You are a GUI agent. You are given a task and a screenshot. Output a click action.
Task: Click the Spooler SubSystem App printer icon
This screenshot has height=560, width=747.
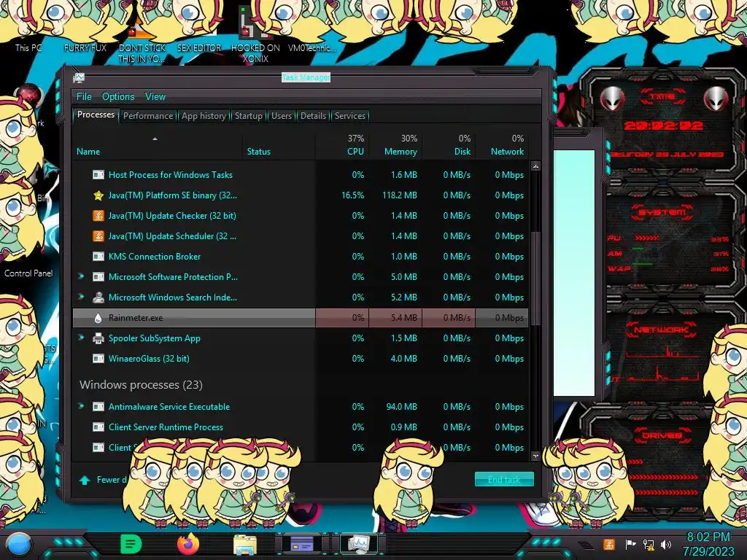tap(98, 338)
